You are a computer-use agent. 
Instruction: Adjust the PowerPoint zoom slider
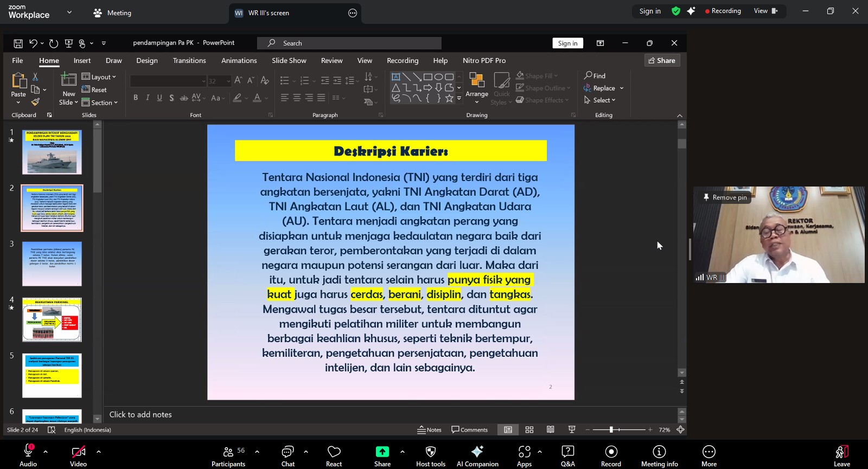point(611,430)
